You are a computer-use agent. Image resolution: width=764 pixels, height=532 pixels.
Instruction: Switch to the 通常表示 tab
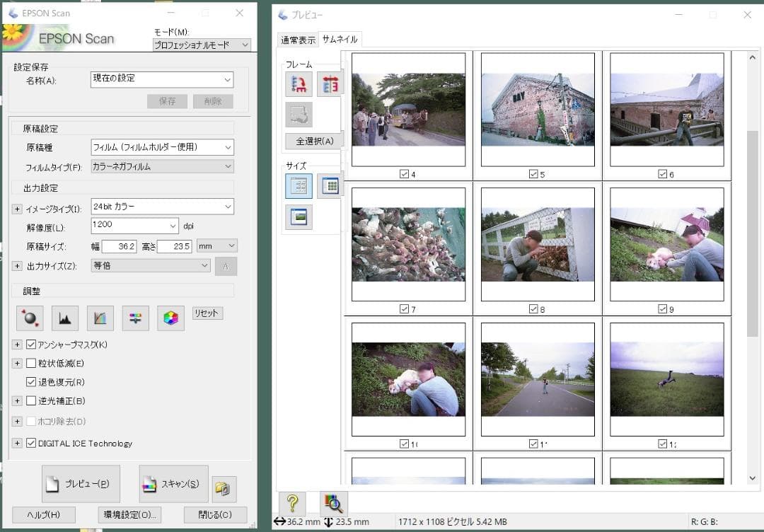point(298,40)
